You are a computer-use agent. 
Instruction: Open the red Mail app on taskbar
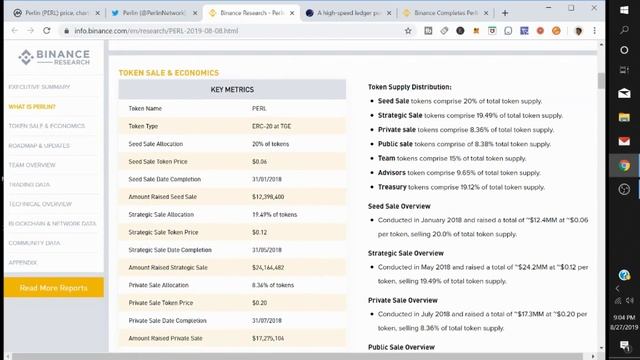tap(624, 141)
